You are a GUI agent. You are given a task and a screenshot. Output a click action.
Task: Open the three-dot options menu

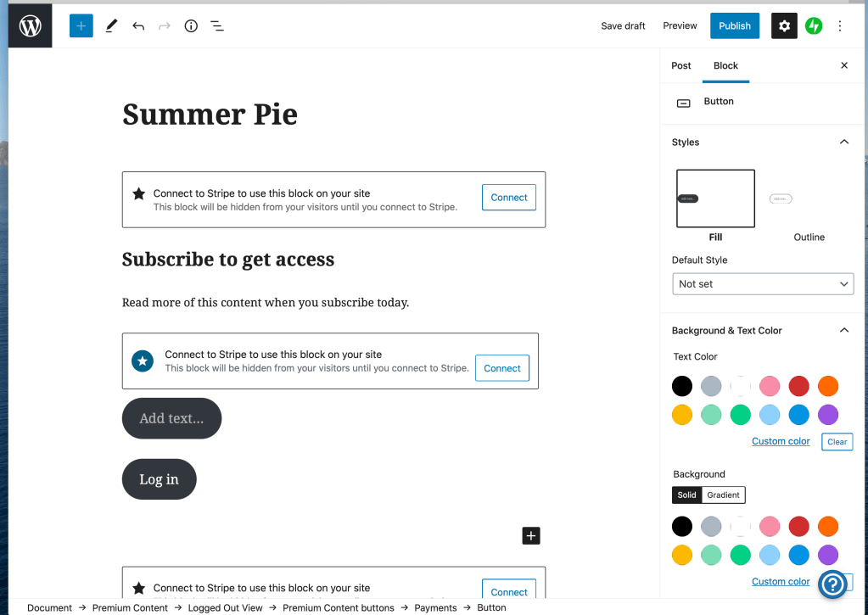840,26
